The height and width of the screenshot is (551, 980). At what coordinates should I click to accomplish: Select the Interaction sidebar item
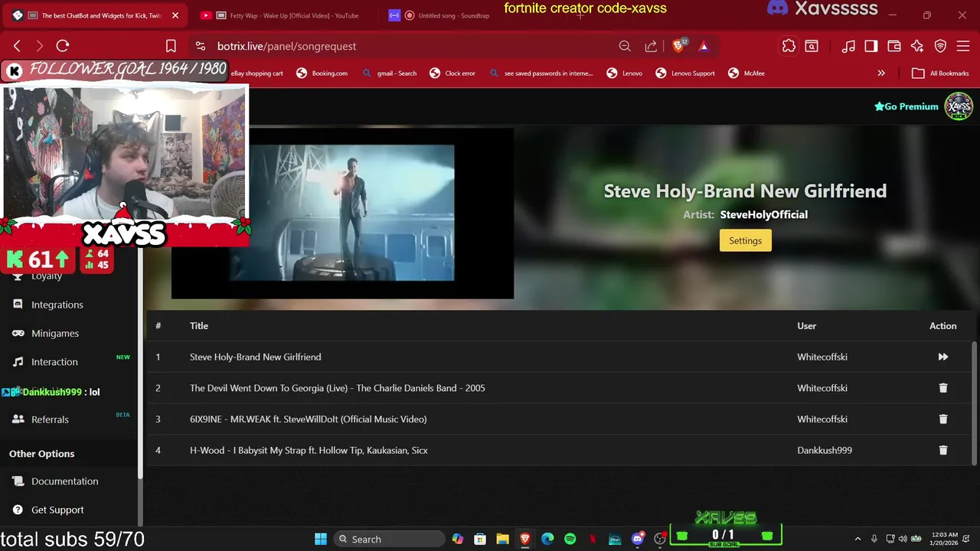[54, 362]
